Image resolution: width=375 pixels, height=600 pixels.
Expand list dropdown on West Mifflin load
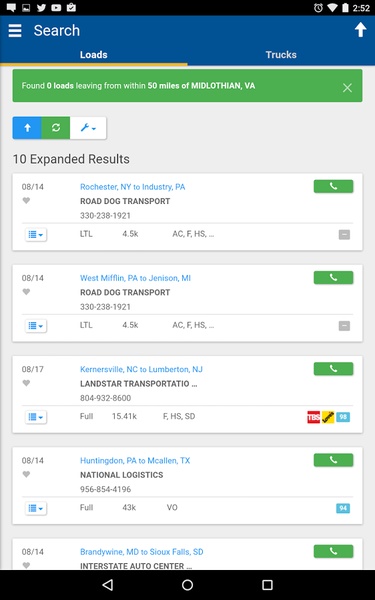(x=36, y=326)
